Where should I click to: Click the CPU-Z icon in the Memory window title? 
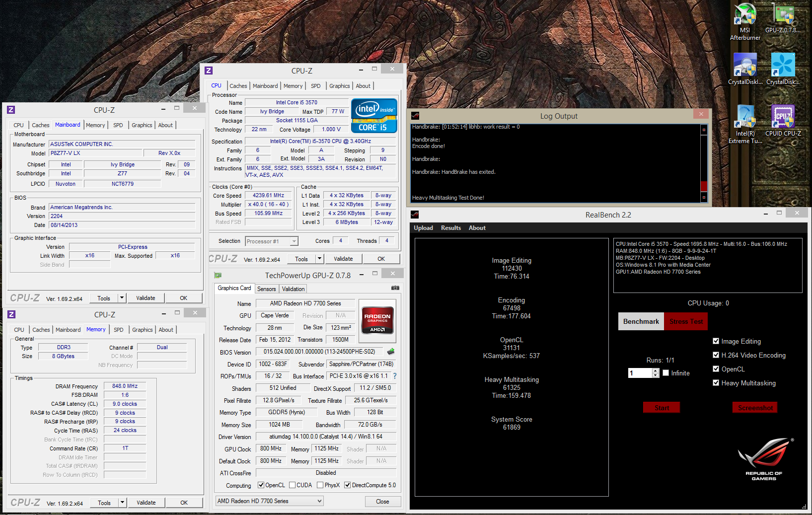click(11, 314)
